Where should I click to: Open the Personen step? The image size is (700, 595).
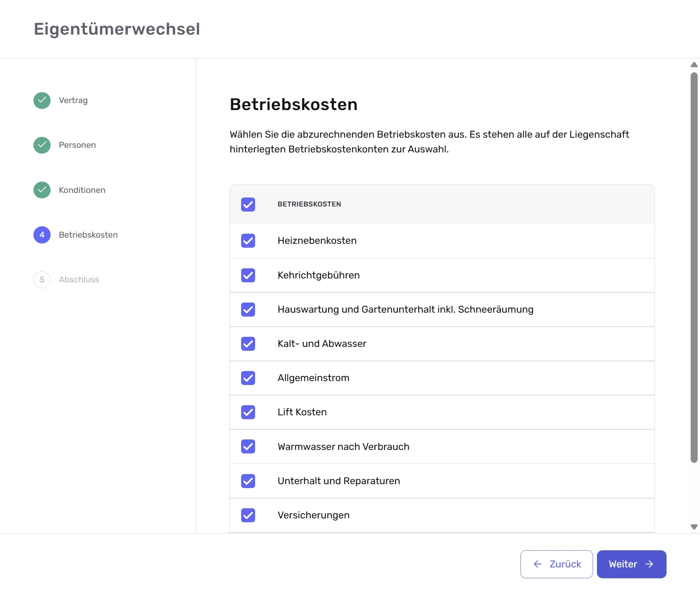click(77, 145)
